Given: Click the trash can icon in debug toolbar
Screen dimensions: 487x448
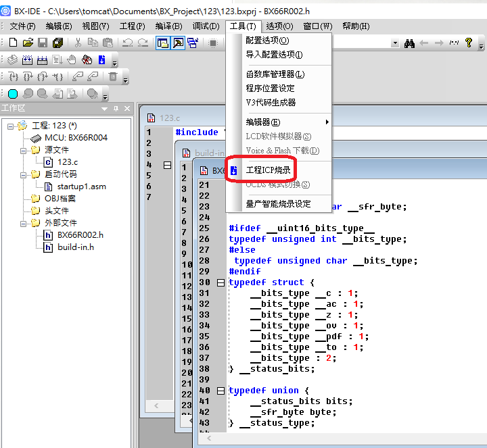Looking at the screenshot, I should point(113,76).
